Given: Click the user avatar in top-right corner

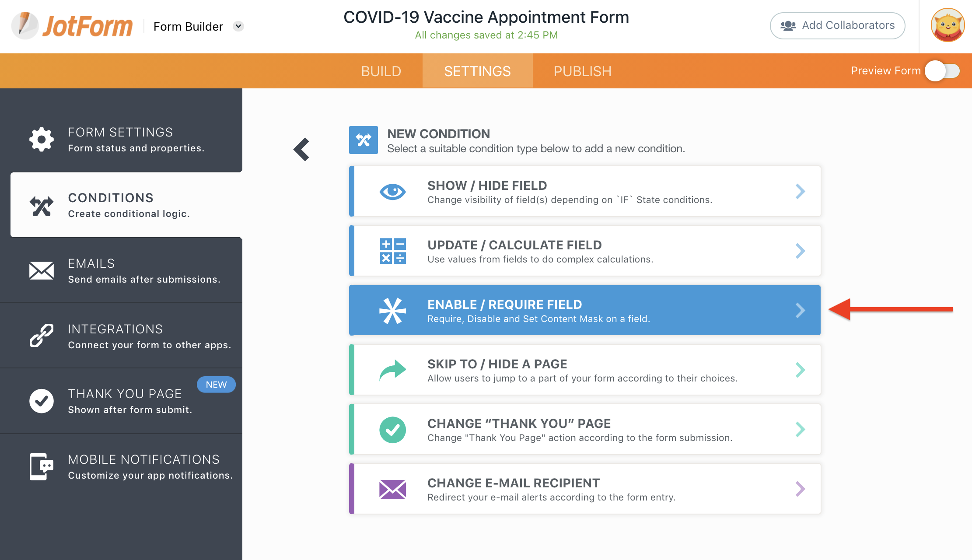Looking at the screenshot, I should pos(948,26).
